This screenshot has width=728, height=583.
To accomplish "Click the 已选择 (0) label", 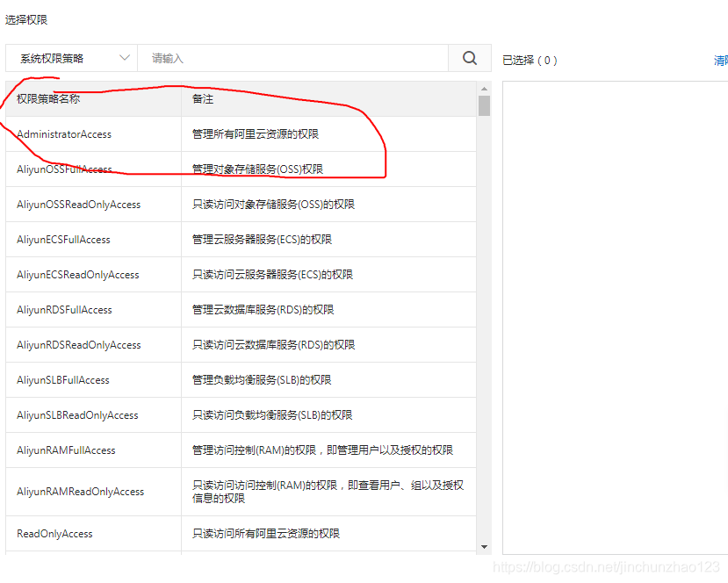I will [530, 61].
